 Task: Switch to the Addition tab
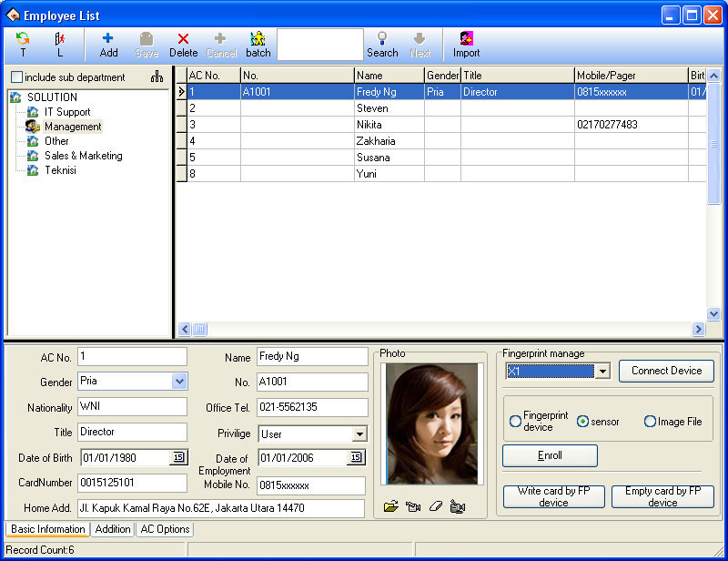[x=113, y=529]
